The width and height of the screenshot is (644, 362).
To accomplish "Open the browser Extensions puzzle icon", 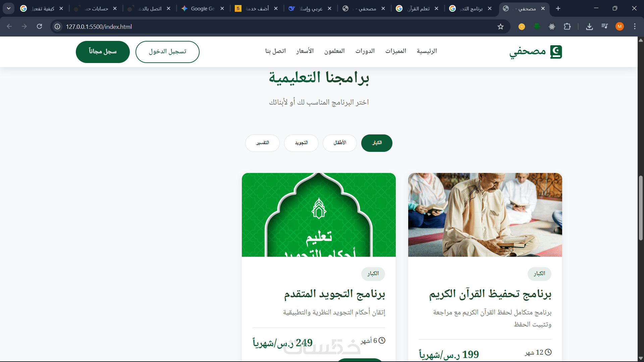I will (x=567, y=26).
